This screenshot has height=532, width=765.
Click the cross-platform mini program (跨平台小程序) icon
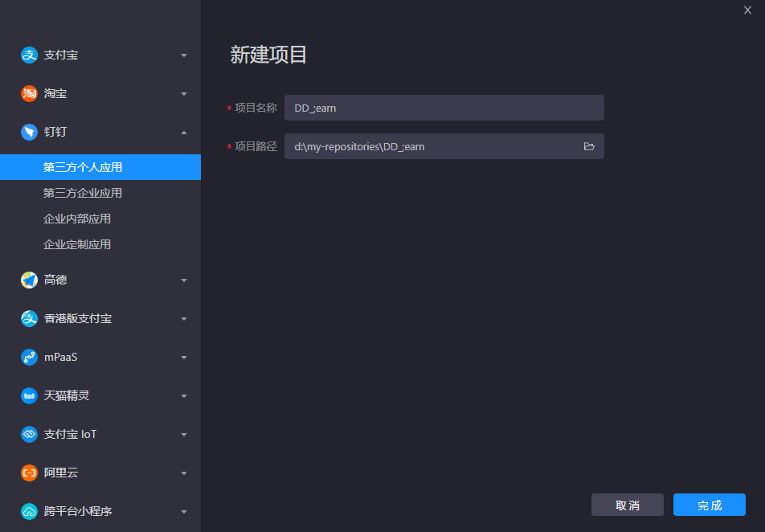[x=28, y=511]
